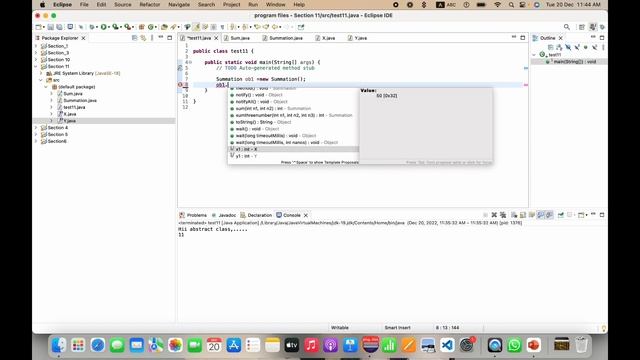Expand the Section 4 project

(x=36, y=128)
